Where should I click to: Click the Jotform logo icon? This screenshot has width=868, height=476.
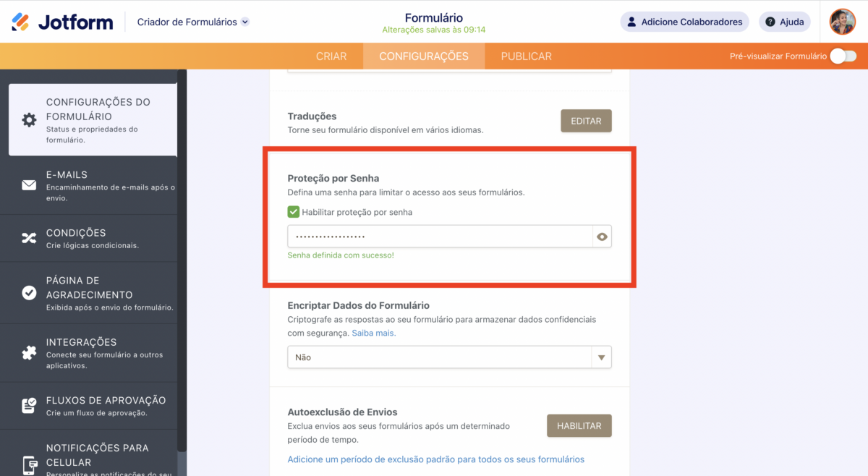[x=20, y=22]
